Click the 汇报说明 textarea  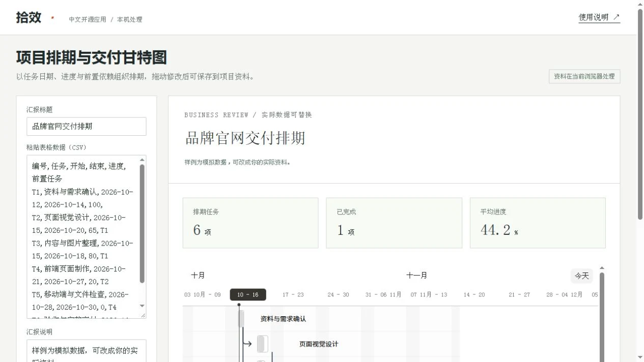click(87, 351)
